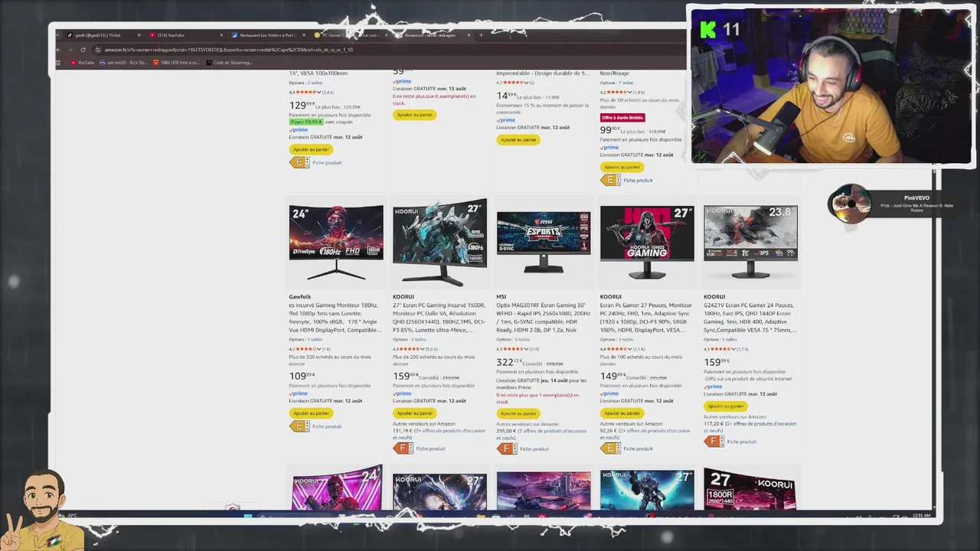The width and height of the screenshot is (980, 551).
Task: Click the Offre à durée limitée badge
Action: (x=622, y=117)
